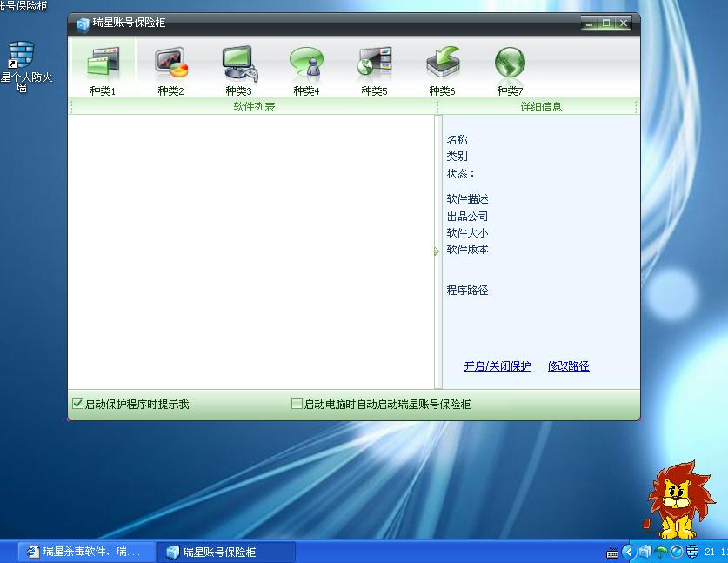Enable 启动电脑时自动启动瑞星账号保险柜 checkbox
This screenshot has width=728, height=563.
pos(297,404)
